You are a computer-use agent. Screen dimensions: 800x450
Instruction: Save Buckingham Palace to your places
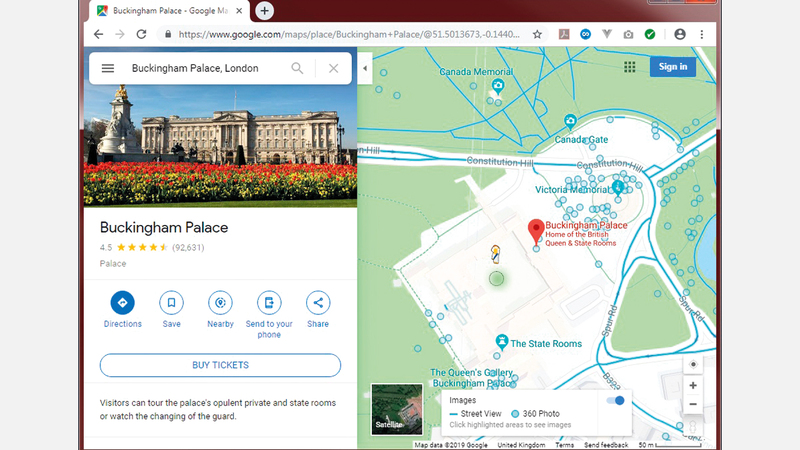pos(171,302)
